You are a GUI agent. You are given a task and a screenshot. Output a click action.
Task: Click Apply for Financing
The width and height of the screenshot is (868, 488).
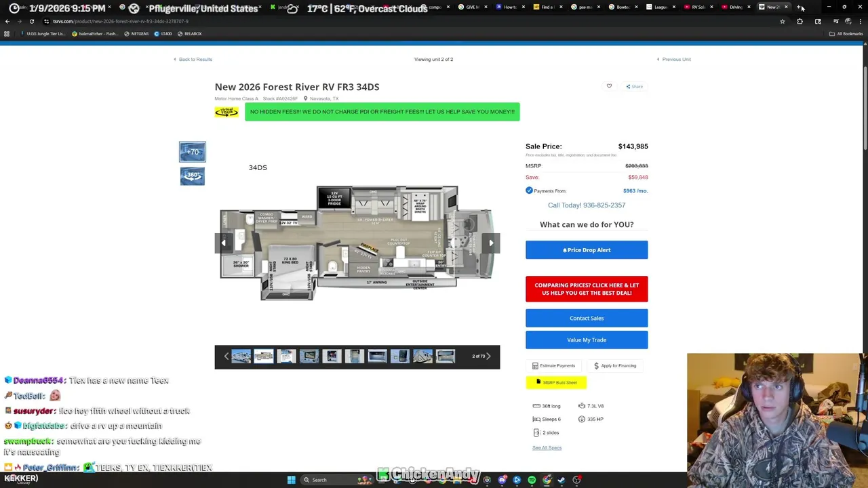615,366
